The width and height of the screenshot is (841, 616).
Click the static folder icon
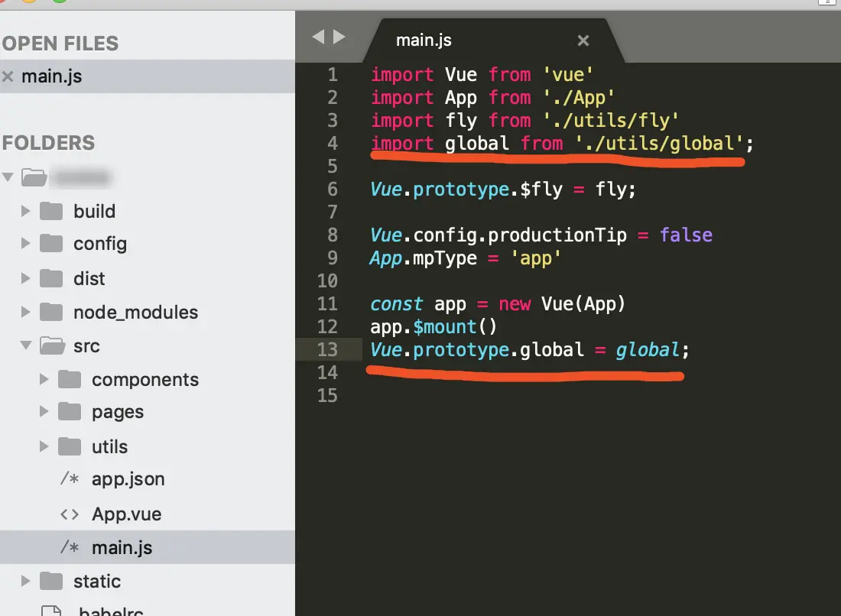(51, 581)
